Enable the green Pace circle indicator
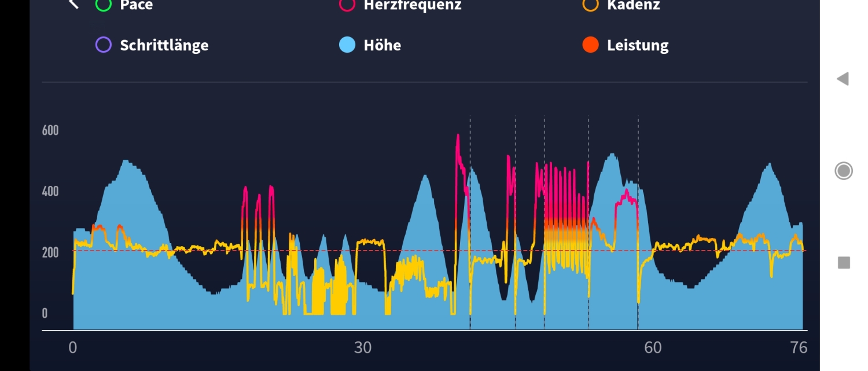The height and width of the screenshot is (371, 868). (103, 5)
